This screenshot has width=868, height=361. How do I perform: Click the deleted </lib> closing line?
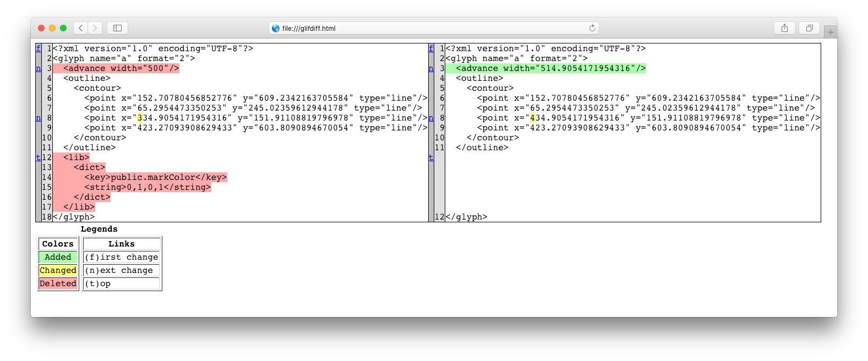(x=74, y=207)
